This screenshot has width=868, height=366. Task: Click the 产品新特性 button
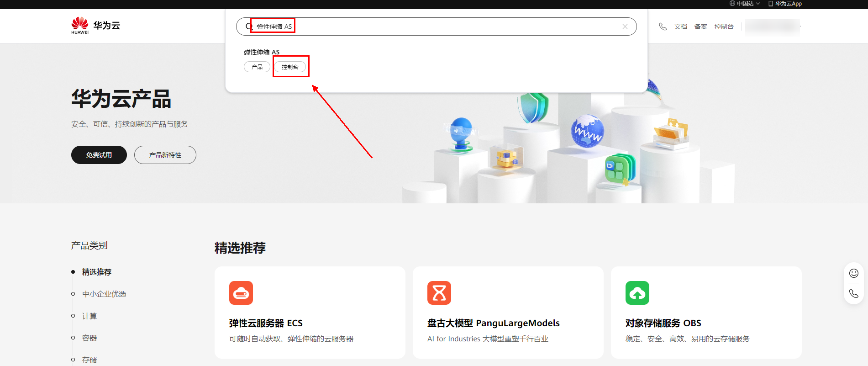point(165,155)
